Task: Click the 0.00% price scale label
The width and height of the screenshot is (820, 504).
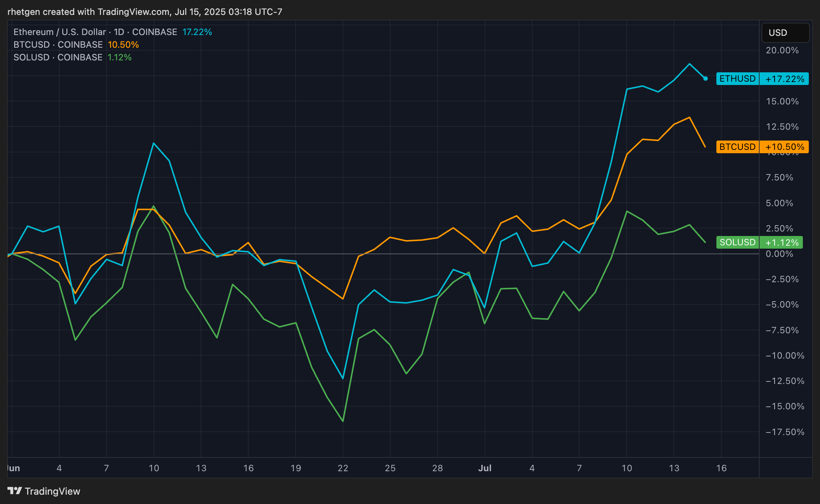Action: point(779,254)
